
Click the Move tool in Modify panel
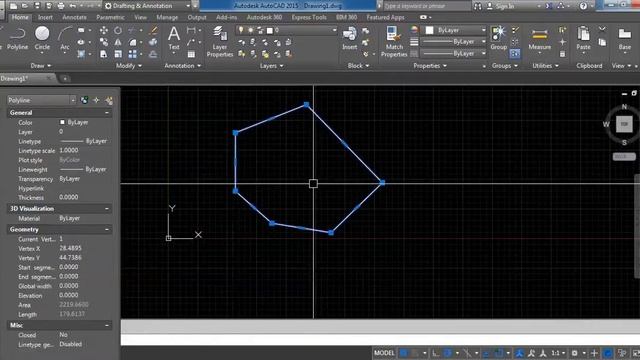tap(104, 31)
